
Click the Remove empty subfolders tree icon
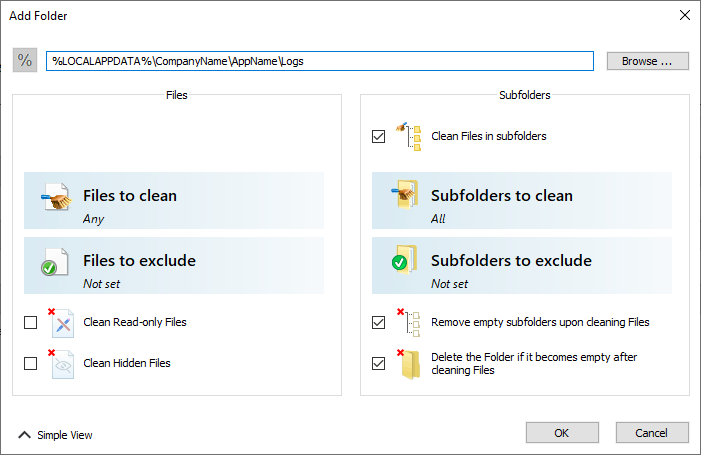[409, 322]
